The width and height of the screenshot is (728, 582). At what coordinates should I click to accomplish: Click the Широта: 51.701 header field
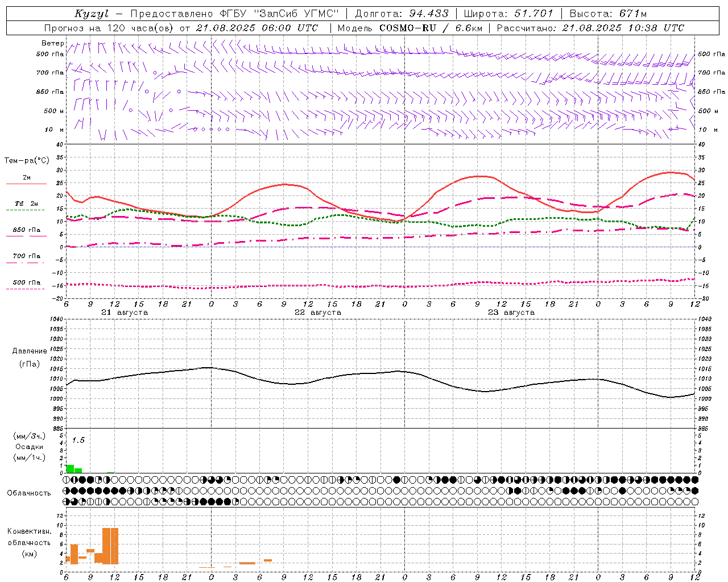[508, 14]
